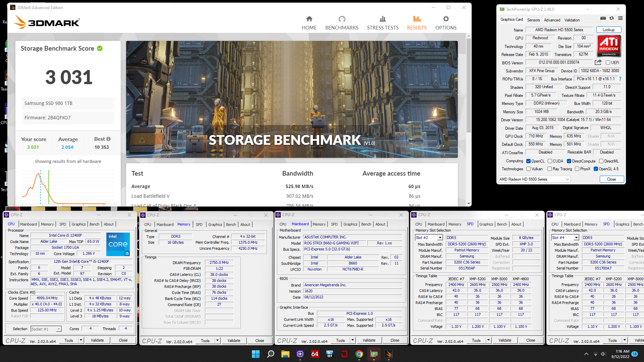
Task: Toggle DirectML checkbox in GPU-Z
Action: pos(601,161)
